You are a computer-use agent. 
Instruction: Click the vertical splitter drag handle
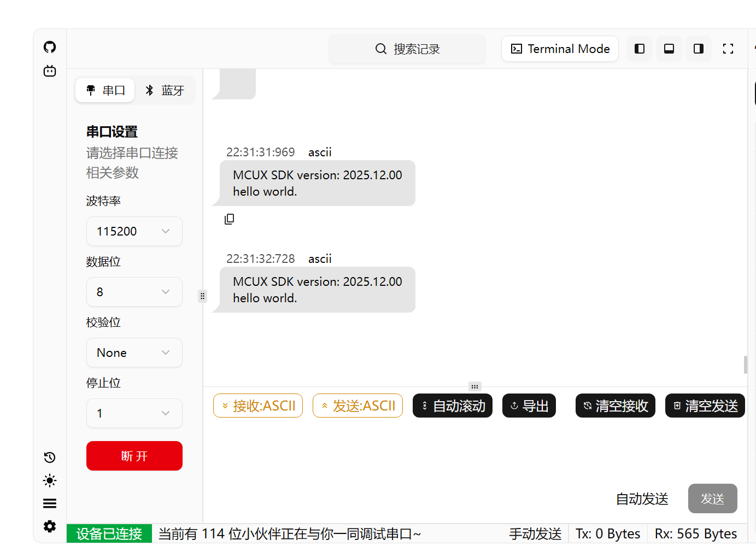(x=202, y=296)
